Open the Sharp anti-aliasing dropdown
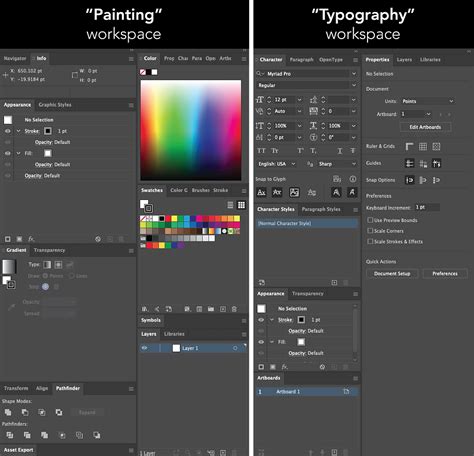The width and height of the screenshot is (474, 456). [x=354, y=164]
